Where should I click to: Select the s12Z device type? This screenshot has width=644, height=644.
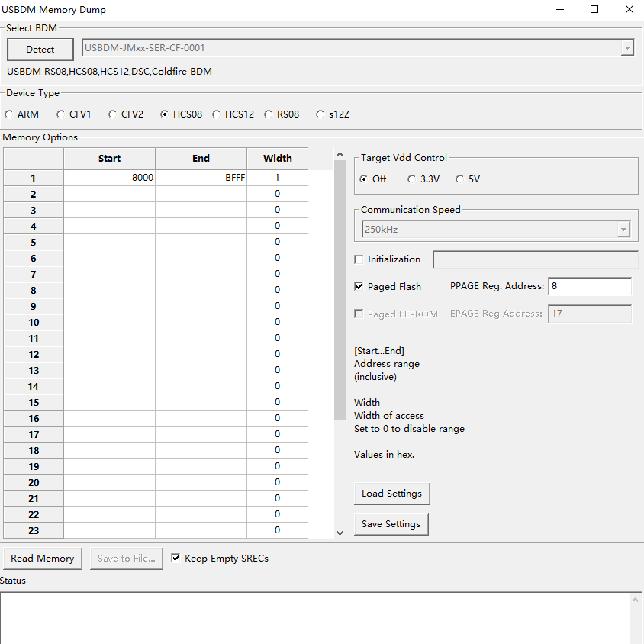click(x=320, y=114)
